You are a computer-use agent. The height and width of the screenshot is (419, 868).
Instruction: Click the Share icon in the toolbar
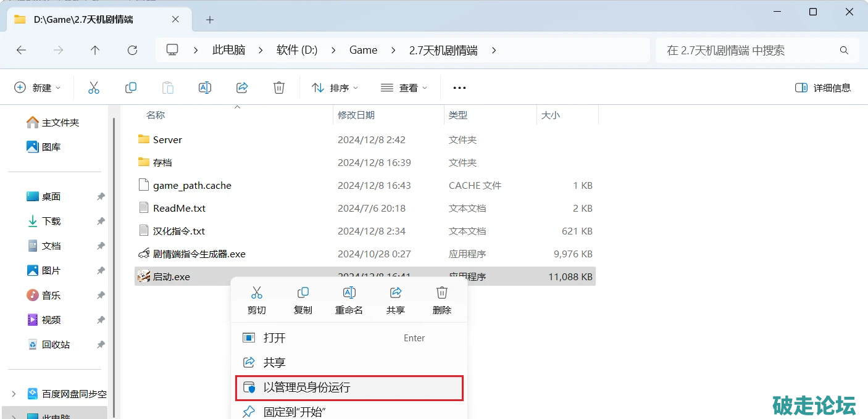point(242,88)
